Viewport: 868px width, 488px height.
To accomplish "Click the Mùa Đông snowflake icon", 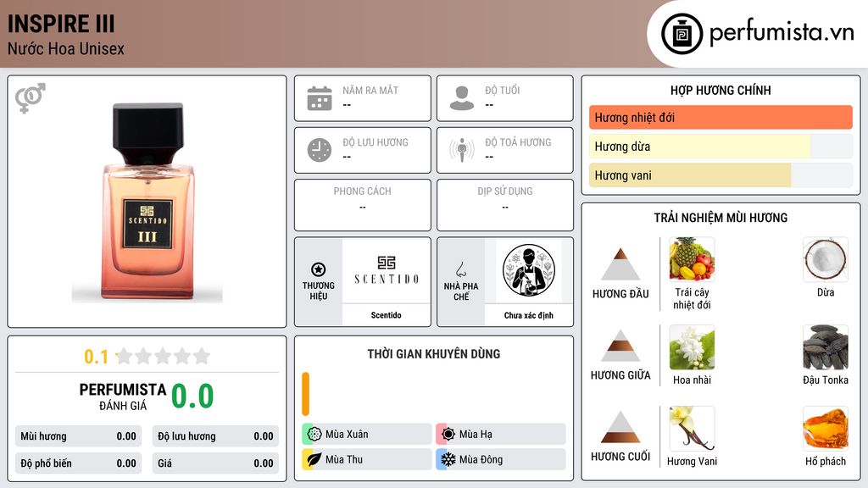I will (x=448, y=459).
